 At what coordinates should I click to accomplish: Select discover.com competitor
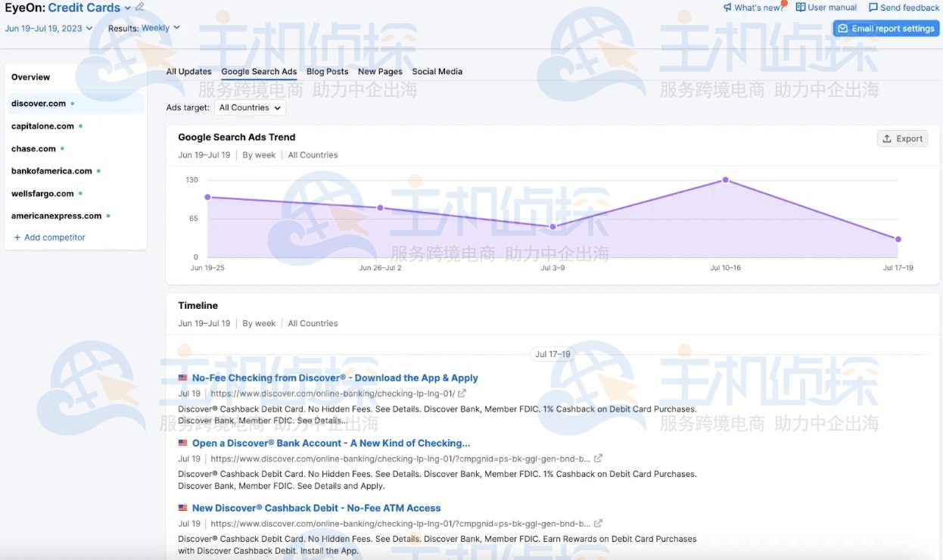coord(76,104)
